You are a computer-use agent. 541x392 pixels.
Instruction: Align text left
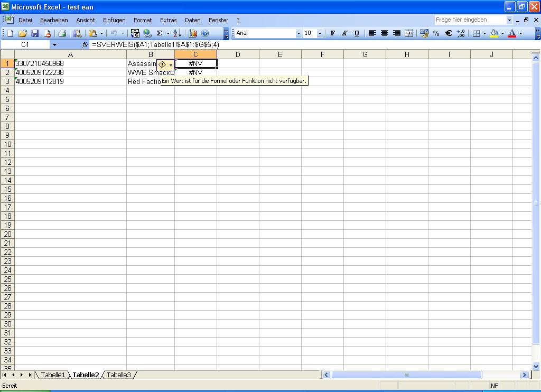(372, 33)
